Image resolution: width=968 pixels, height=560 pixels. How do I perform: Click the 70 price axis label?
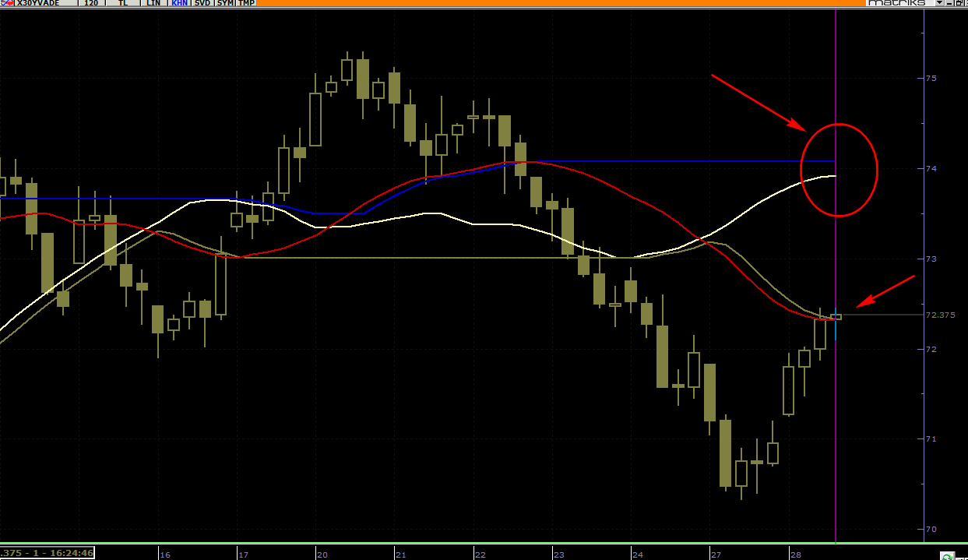(x=931, y=530)
